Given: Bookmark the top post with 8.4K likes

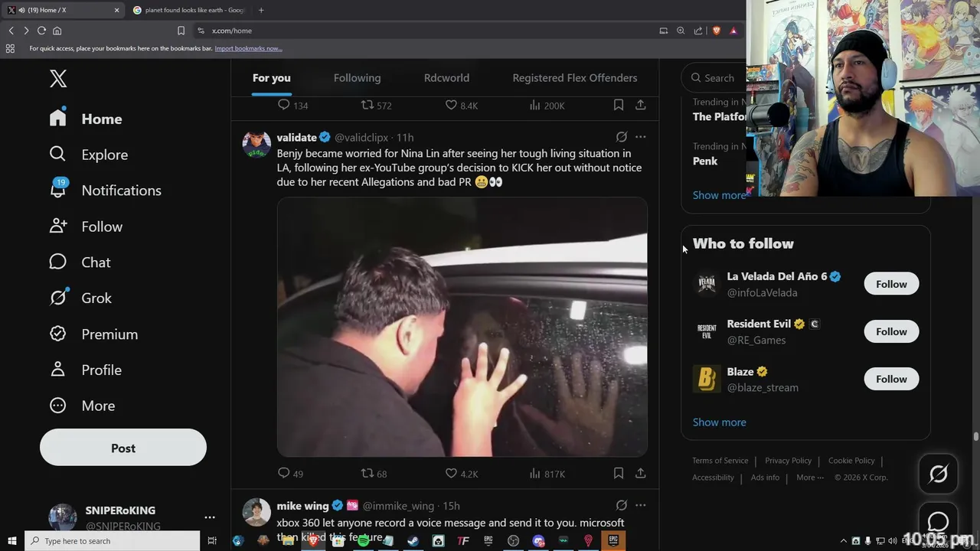Looking at the screenshot, I should point(618,105).
